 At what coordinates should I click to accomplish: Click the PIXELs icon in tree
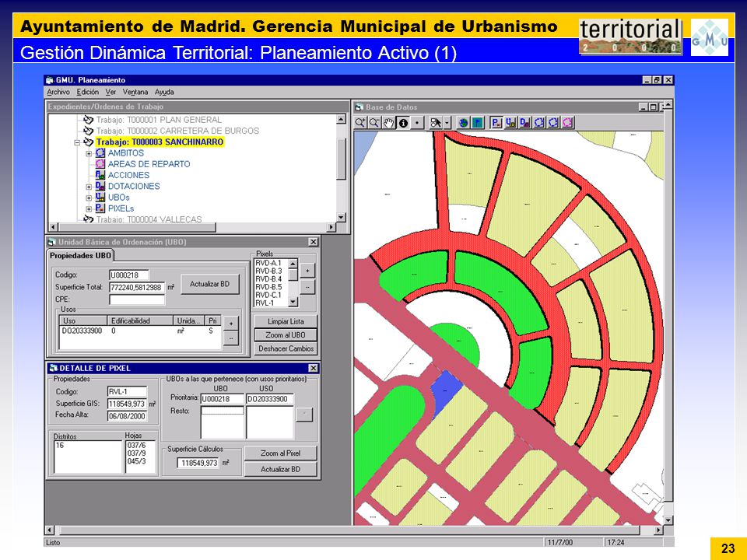(100, 208)
